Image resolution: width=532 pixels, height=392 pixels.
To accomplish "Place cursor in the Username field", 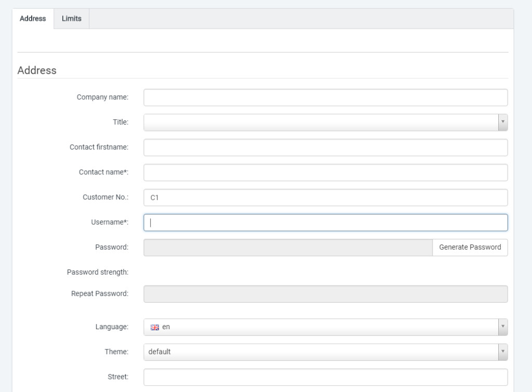I will [x=325, y=222].
